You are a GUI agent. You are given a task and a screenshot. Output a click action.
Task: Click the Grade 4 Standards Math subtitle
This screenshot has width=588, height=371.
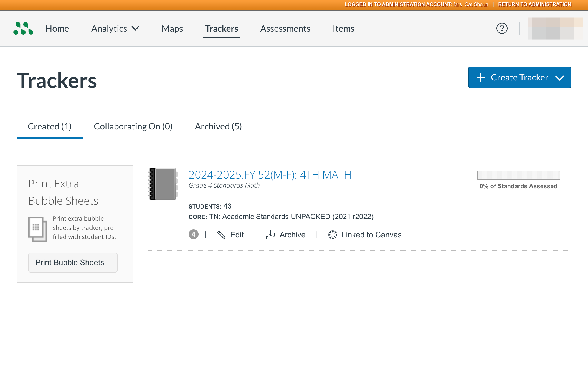[x=224, y=185]
